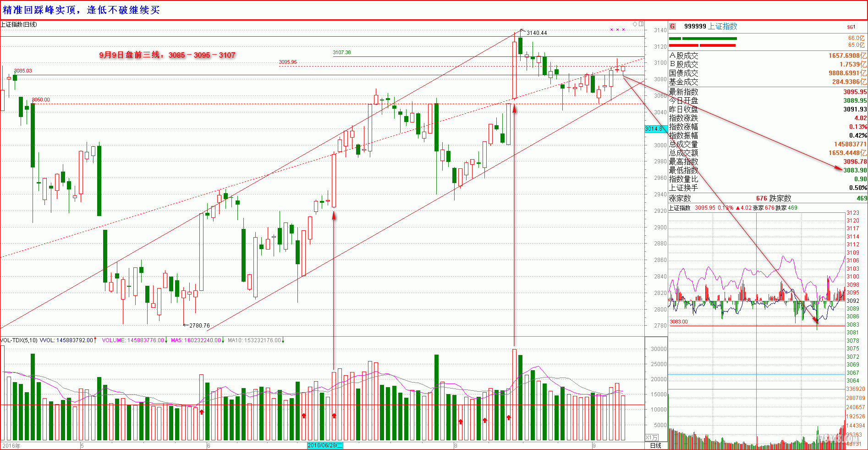Open the X1万 volume unit box

652,438
